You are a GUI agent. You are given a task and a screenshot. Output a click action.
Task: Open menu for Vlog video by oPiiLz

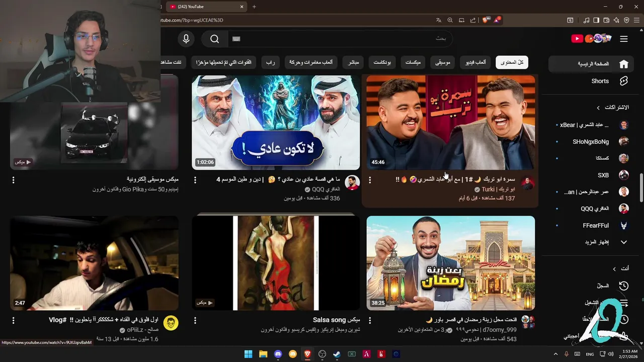pos(13,320)
